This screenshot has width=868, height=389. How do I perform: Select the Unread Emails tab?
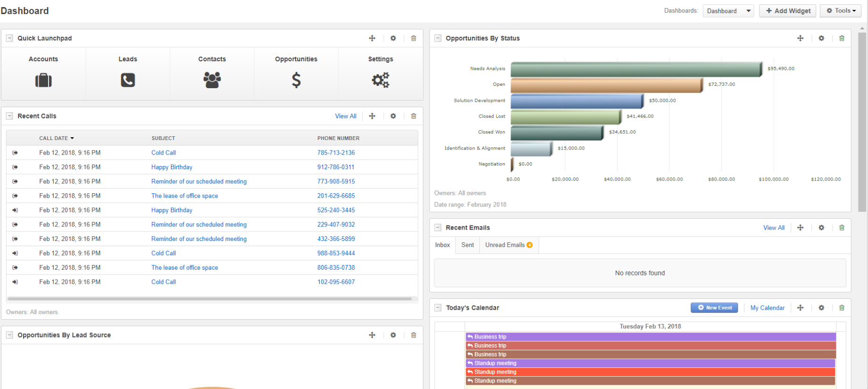pyautogui.click(x=508, y=245)
